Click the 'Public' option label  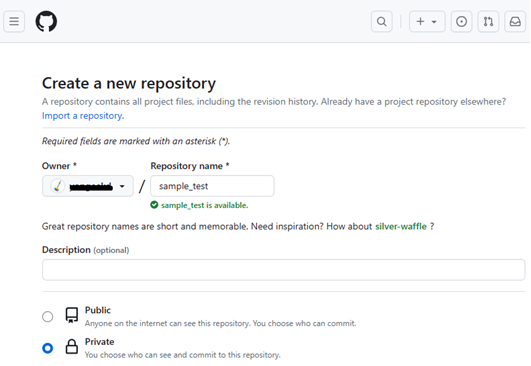pyautogui.click(x=98, y=310)
